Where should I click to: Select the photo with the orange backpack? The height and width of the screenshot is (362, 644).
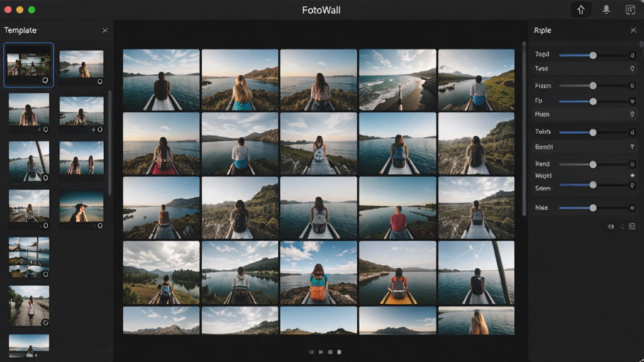pos(318,273)
